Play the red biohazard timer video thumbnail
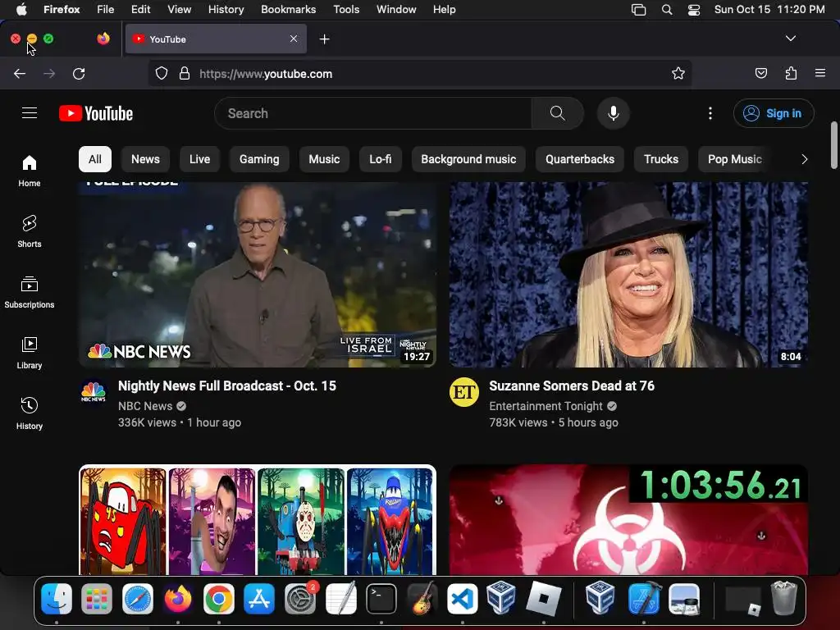The width and height of the screenshot is (840, 630). click(628, 519)
